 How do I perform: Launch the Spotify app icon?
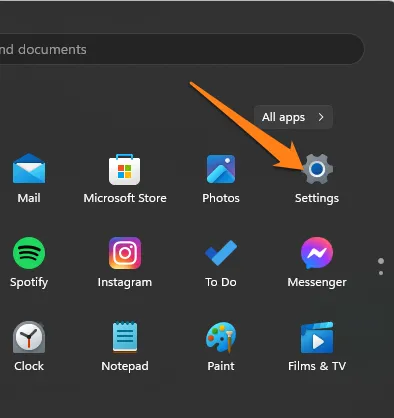pos(29,253)
